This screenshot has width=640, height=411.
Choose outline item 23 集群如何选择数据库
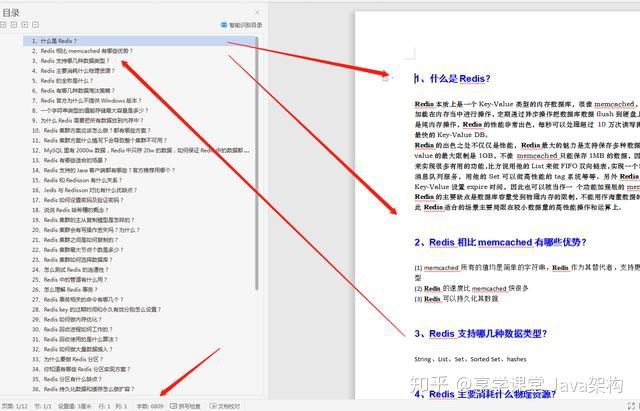pyautogui.click(x=72, y=260)
